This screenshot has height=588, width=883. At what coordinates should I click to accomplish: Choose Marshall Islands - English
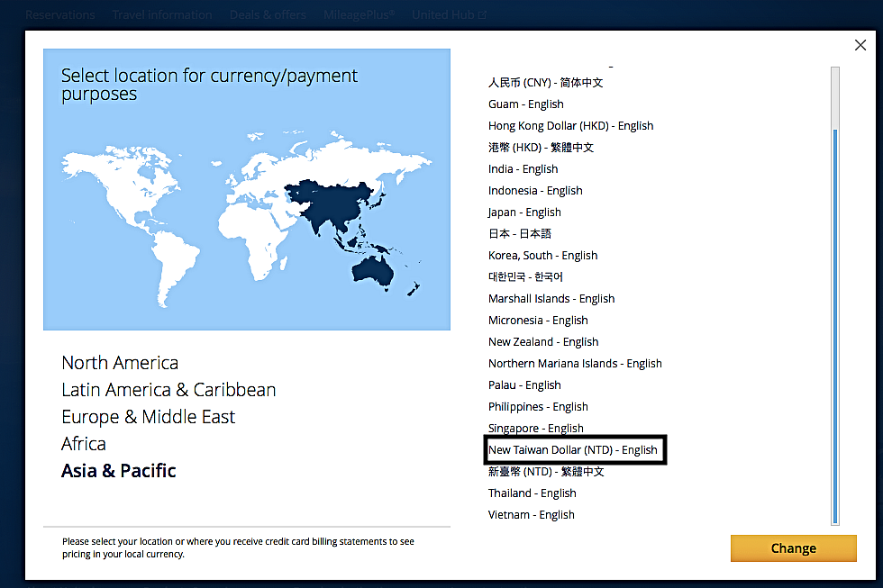click(551, 299)
